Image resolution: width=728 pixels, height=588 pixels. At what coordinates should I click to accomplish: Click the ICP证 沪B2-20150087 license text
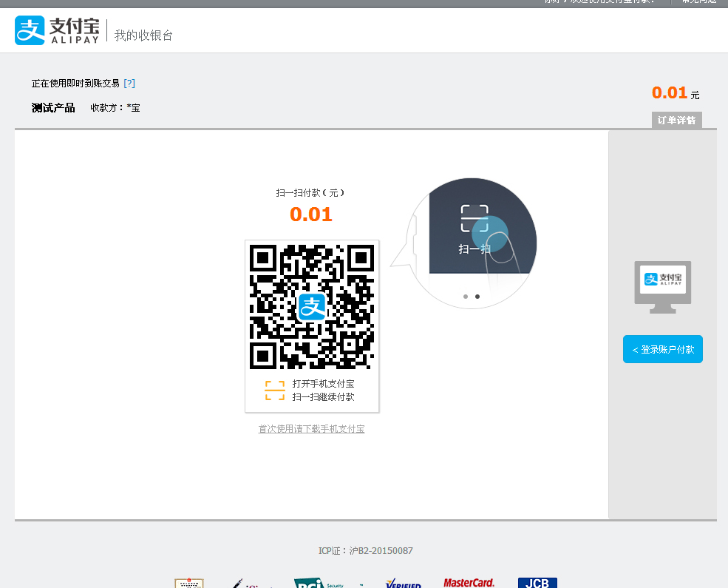365,551
